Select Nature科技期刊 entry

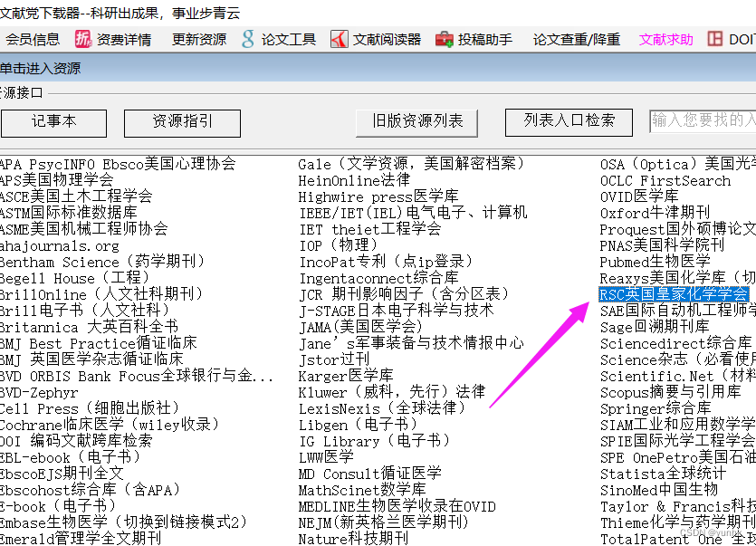[x=353, y=539]
